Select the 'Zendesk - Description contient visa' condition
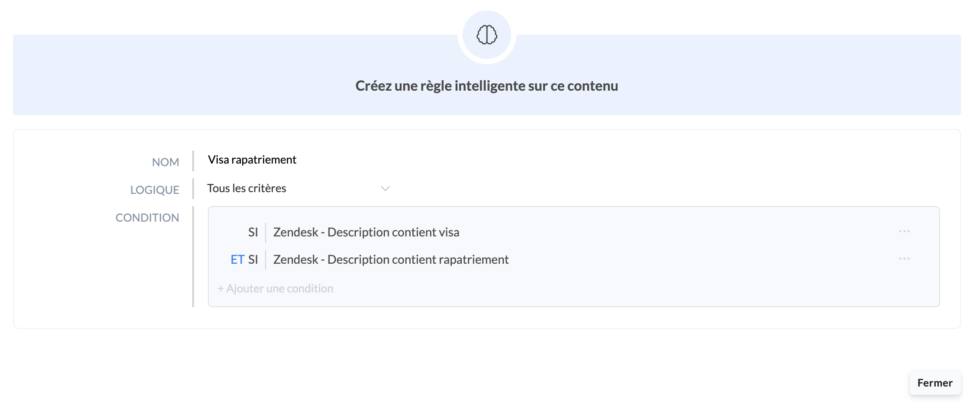The image size is (980, 413). click(x=366, y=232)
